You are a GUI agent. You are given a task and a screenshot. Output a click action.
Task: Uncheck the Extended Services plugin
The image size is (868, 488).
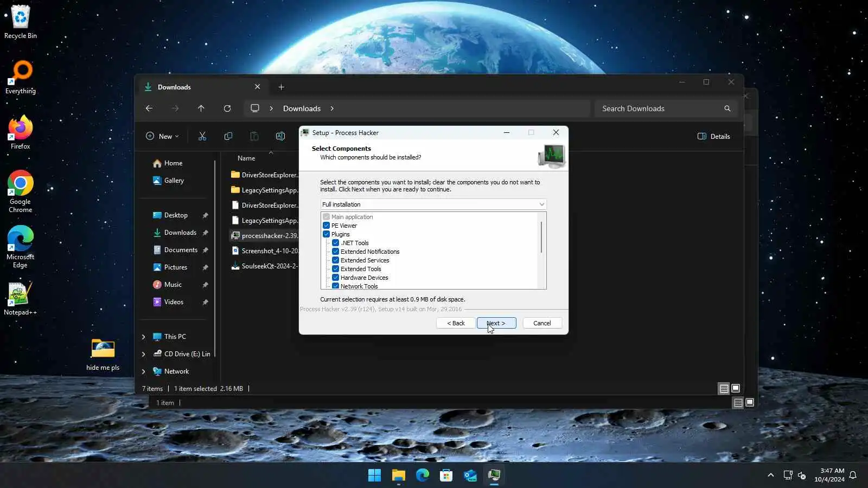coord(336,260)
